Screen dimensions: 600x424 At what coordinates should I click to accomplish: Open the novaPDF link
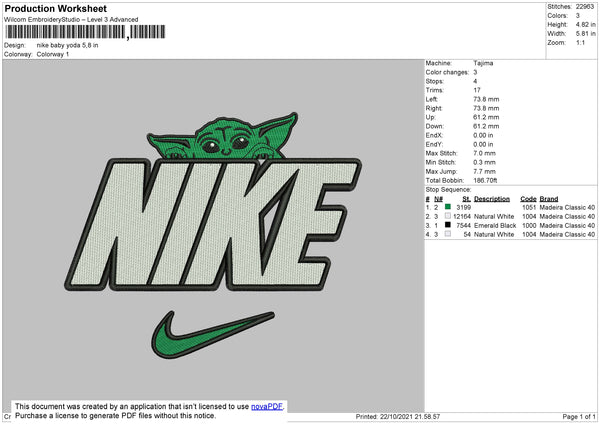(x=267, y=407)
